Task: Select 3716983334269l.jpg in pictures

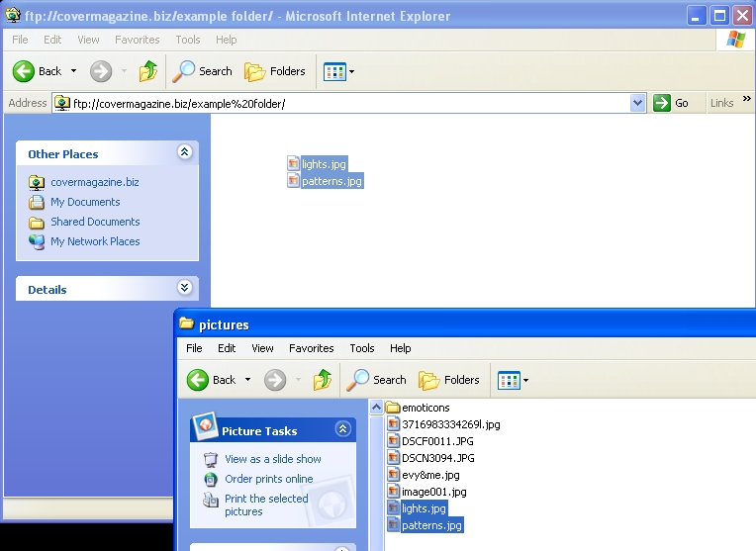Action: point(443,424)
